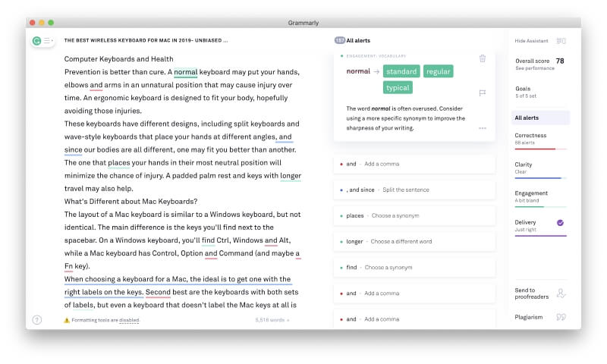Open the Correctness alerts category
Viewport: 607px width, 364px height.
[540, 139]
